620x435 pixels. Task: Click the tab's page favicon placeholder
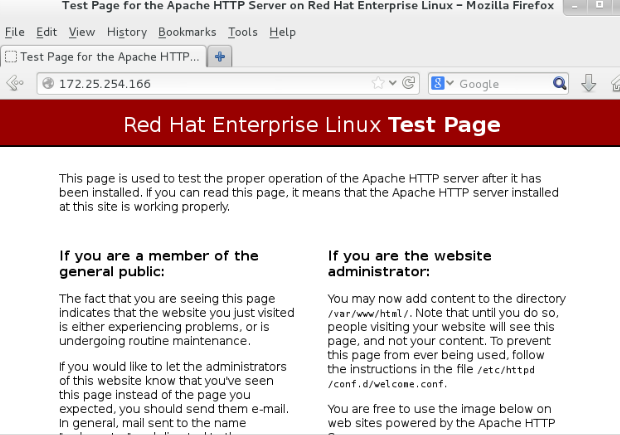point(11,57)
